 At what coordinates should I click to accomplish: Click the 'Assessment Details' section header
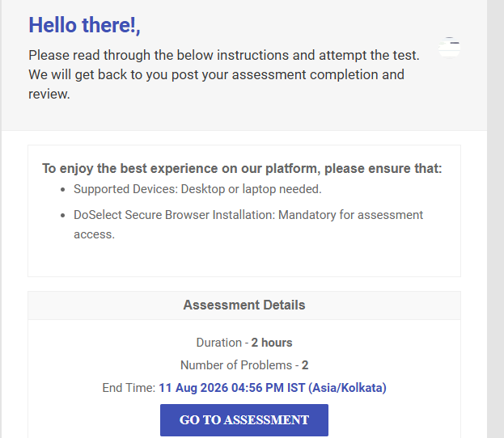coord(244,305)
